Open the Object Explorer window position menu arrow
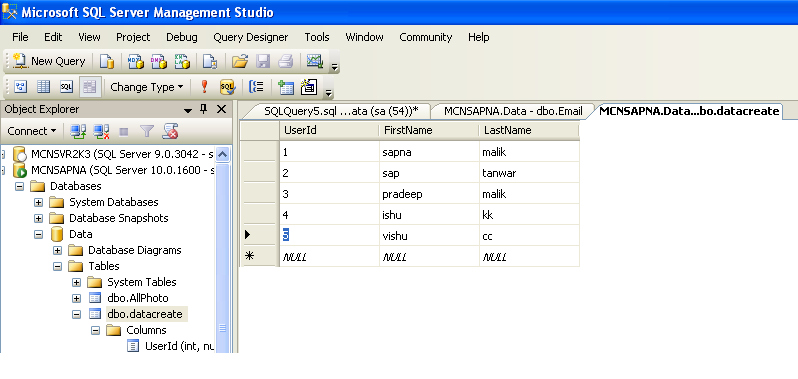Image resolution: width=798 pixels, height=379 pixels. click(x=188, y=110)
